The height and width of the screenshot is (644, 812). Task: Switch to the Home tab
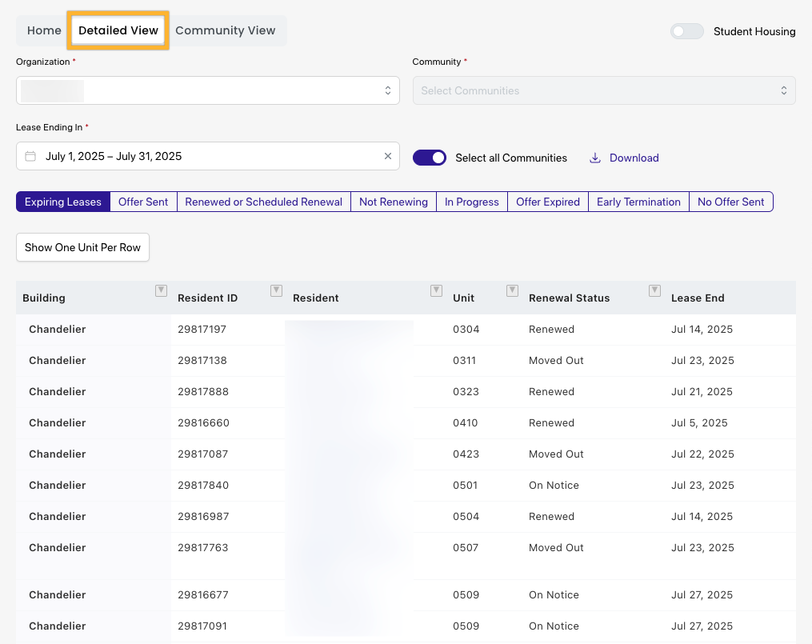tap(44, 30)
